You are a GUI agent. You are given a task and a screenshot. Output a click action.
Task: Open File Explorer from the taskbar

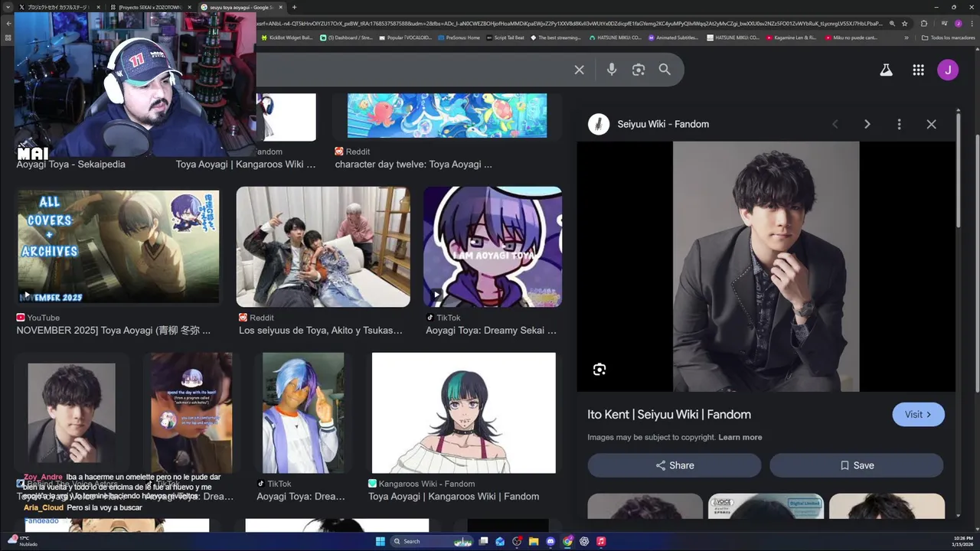pyautogui.click(x=534, y=541)
